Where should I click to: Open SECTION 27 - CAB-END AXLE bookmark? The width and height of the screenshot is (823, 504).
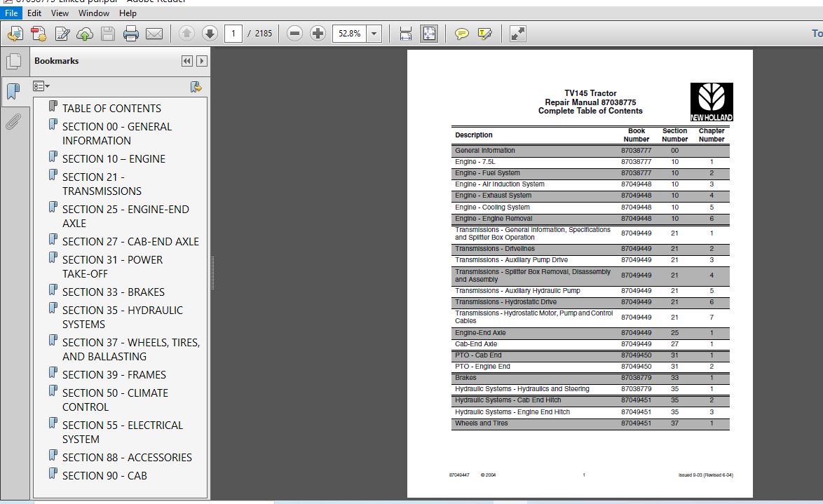130,242
